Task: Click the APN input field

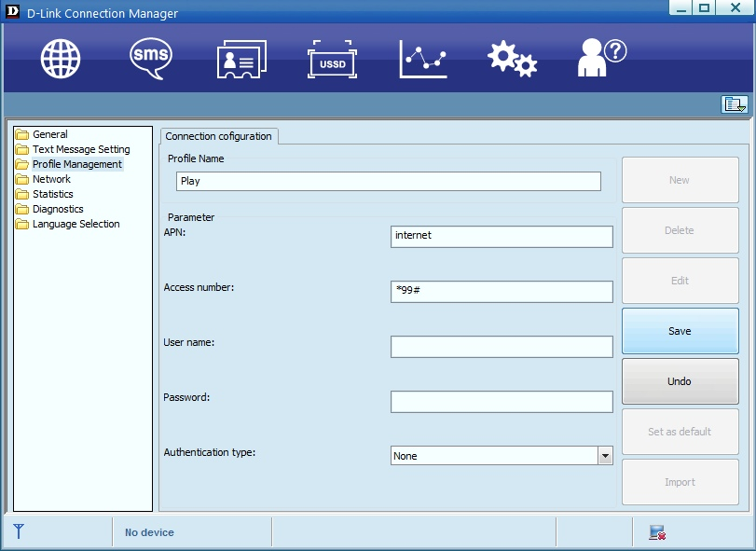Action: (x=502, y=236)
